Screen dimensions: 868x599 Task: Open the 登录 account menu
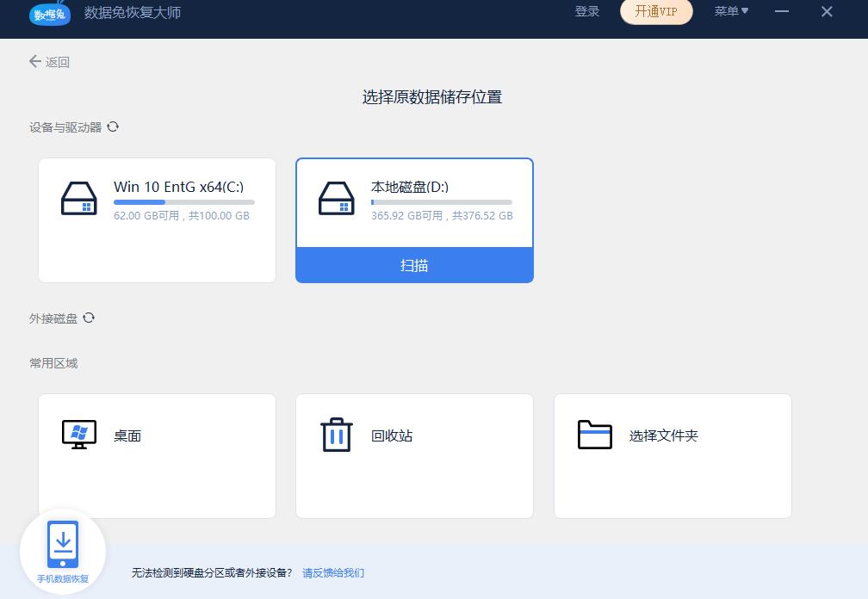click(x=587, y=11)
